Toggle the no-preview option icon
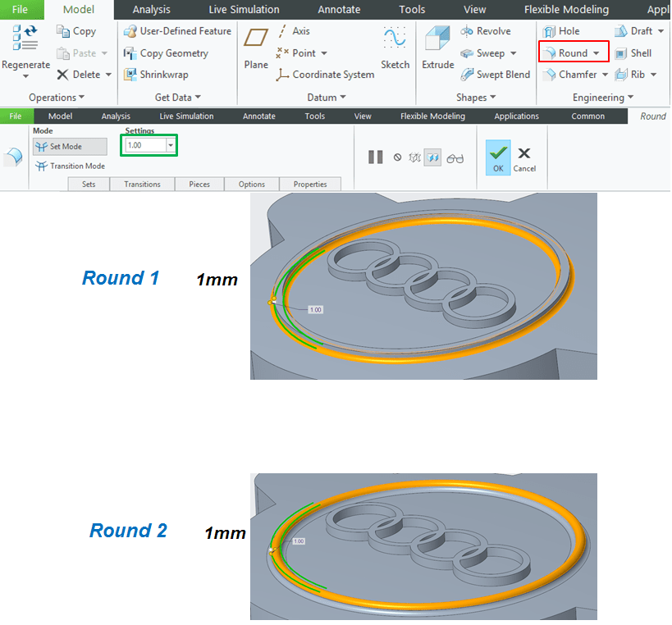The width and height of the screenshot is (672, 625). [x=397, y=157]
